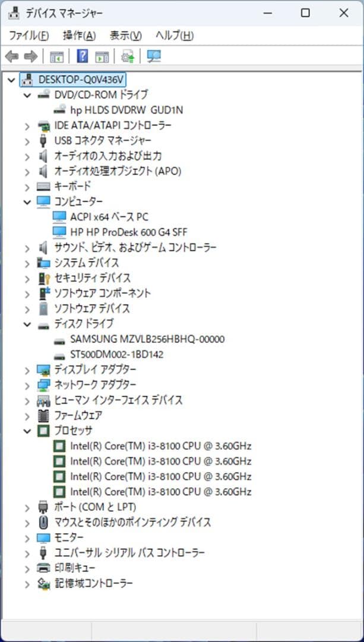Select SAMSUNG MZVLB256HBHQ-00000 disk

click(x=147, y=339)
